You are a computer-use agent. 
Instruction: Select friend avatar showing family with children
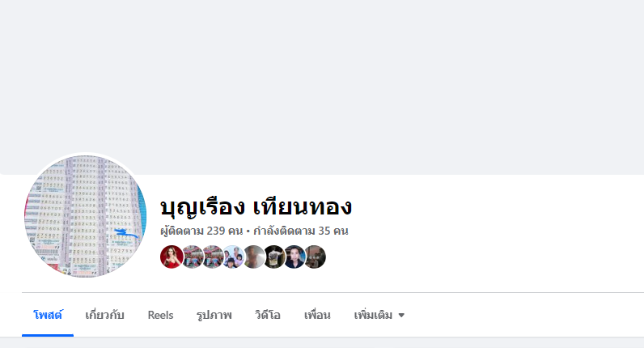233,257
